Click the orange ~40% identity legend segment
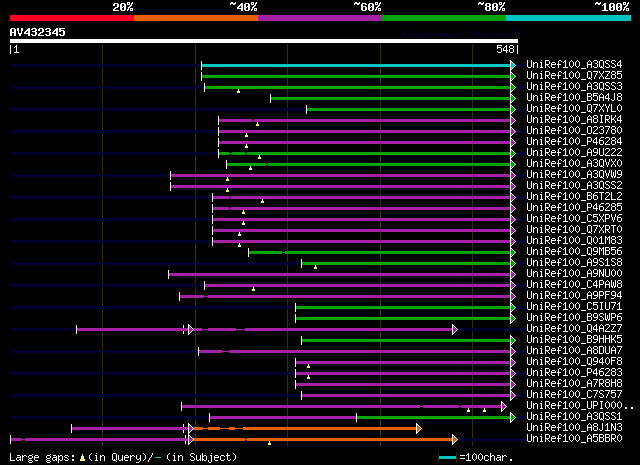 pos(196,18)
